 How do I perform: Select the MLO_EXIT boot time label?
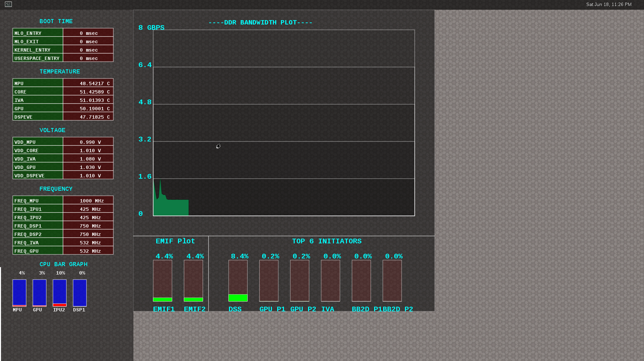[x=38, y=41]
